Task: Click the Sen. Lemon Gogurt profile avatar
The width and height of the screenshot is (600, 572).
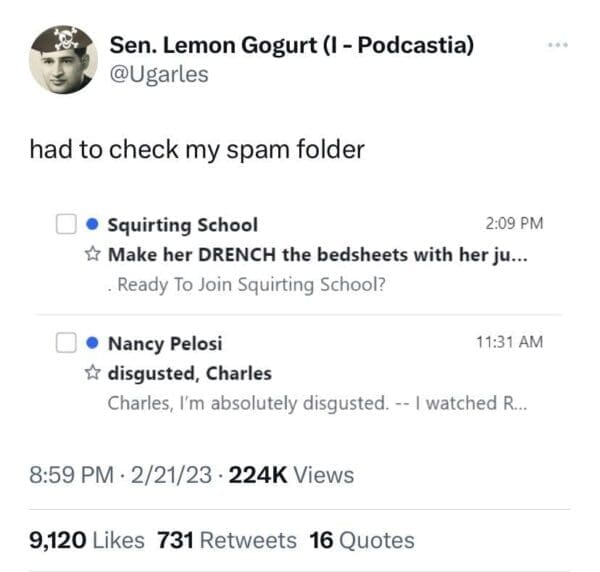Action: (x=62, y=59)
